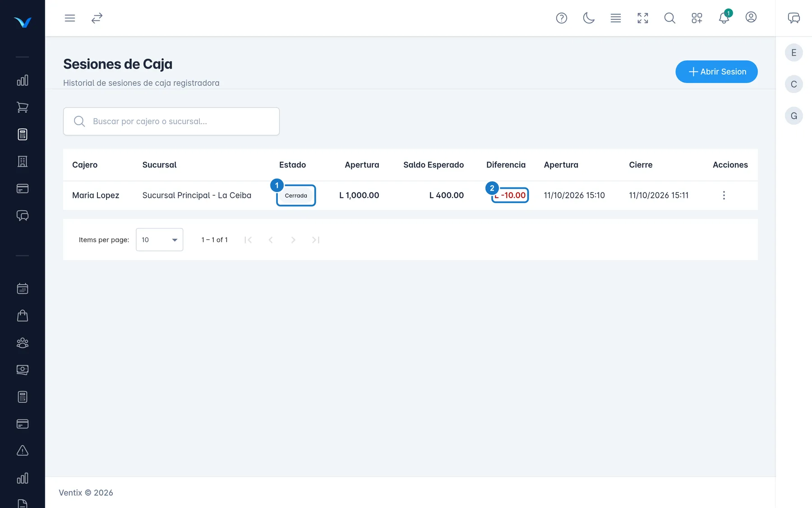Open the shopping cart sidebar icon
The width and height of the screenshot is (812, 508).
tap(23, 107)
